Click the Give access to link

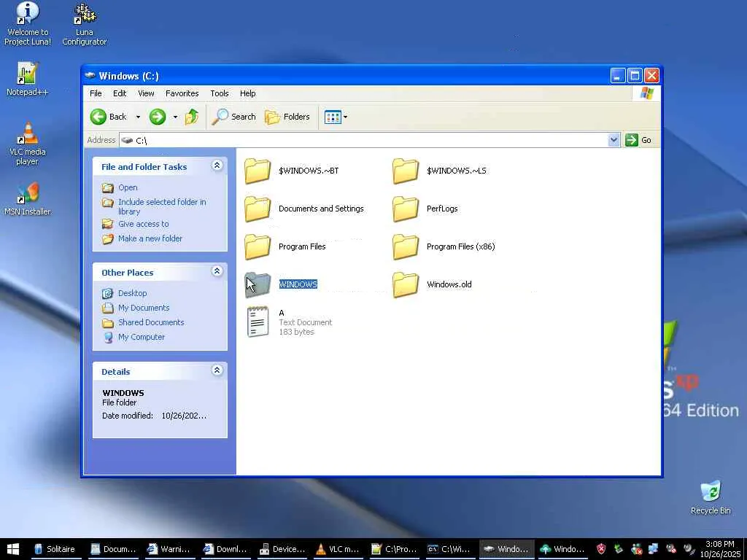(144, 224)
